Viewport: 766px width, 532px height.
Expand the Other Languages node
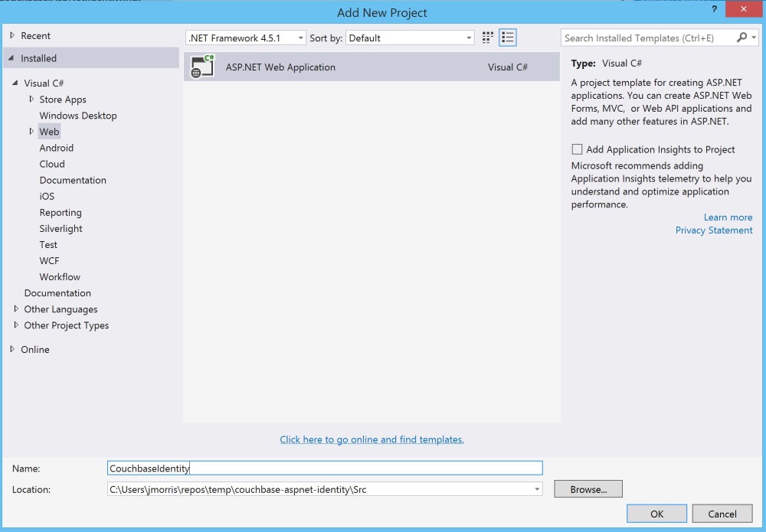pos(16,309)
